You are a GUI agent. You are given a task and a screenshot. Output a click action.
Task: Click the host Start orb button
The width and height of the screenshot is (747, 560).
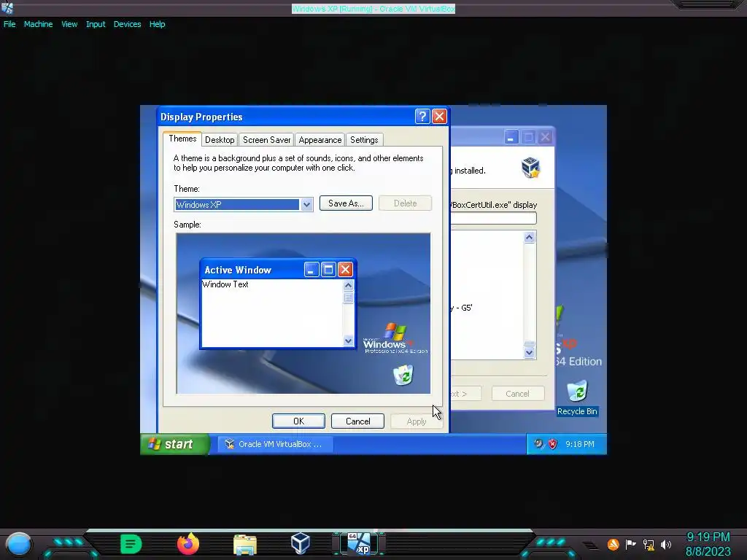18,544
